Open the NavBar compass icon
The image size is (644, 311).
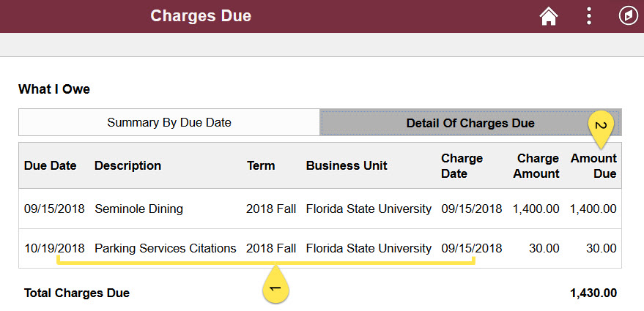click(x=629, y=16)
